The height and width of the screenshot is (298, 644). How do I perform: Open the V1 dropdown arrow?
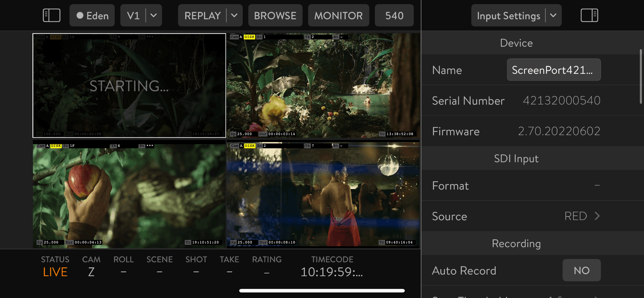click(x=154, y=15)
